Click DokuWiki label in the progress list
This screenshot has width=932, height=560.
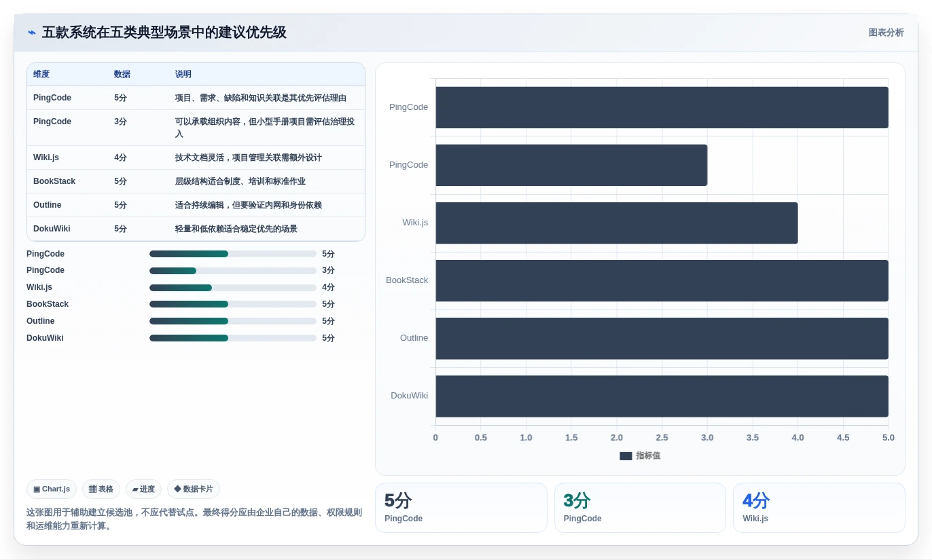(x=45, y=338)
